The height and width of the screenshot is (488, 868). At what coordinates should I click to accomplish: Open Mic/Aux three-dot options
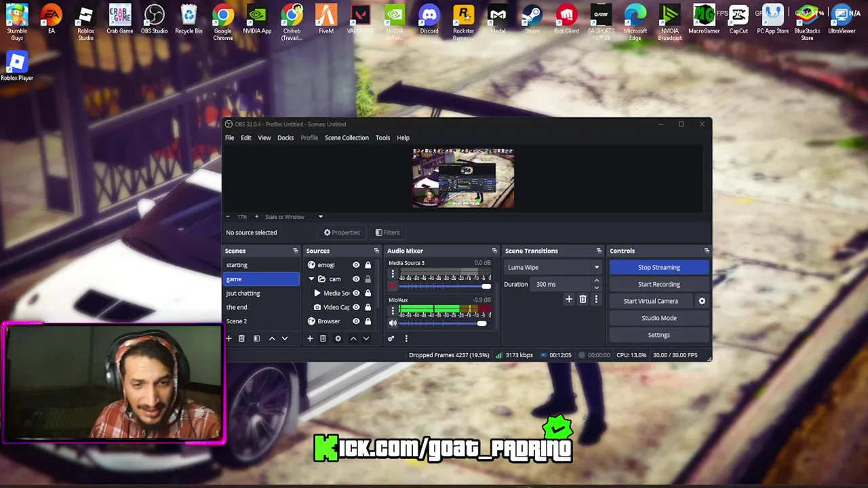tap(393, 311)
